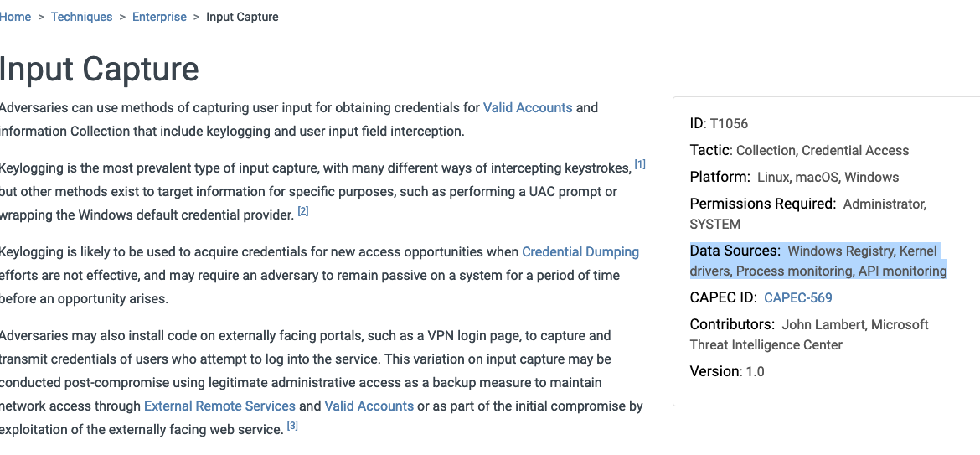Click the Tactic row in info card
Screen dimensions: 980x455
[x=799, y=150]
